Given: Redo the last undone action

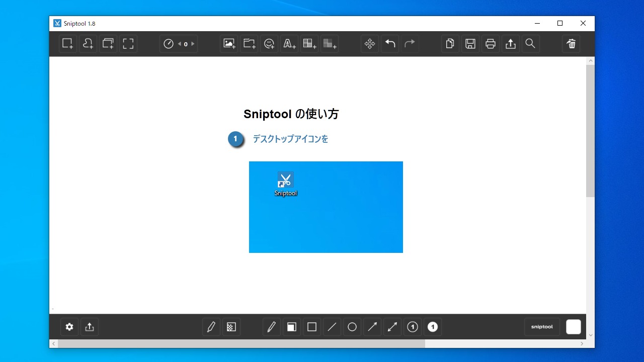Looking at the screenshot, I should [410, 44].
